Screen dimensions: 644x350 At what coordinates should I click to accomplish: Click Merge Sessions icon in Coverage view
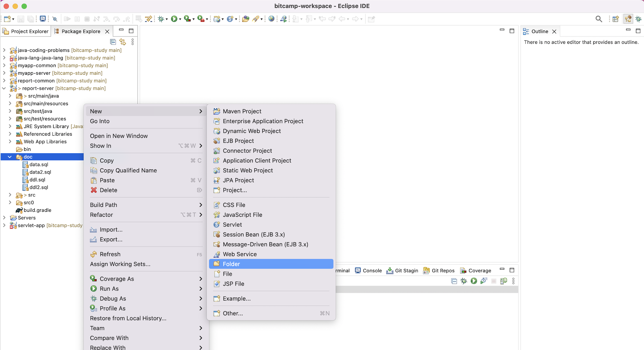click(503, 281)
